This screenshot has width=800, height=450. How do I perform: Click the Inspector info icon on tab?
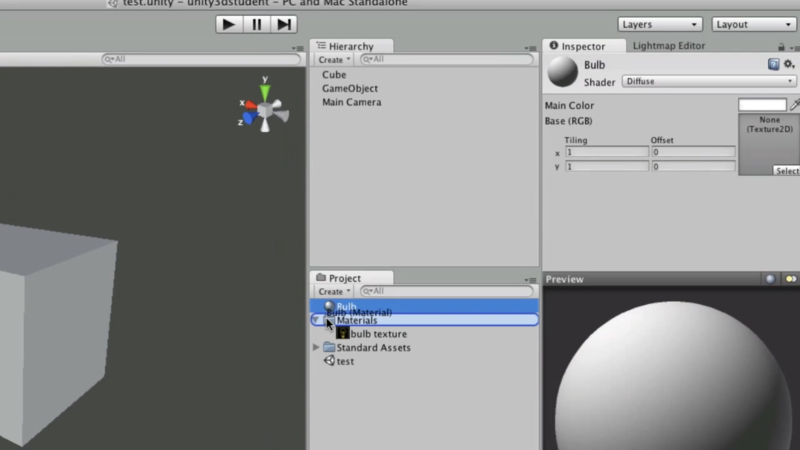554,45
